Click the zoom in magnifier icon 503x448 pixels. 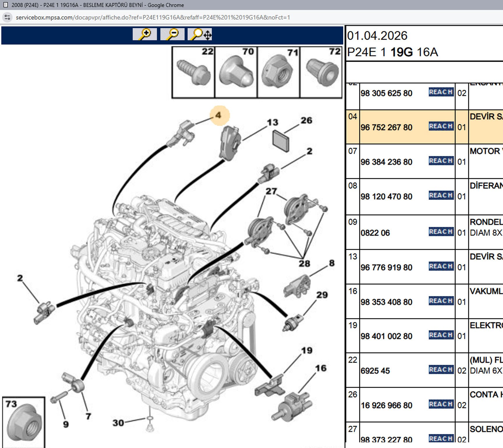coord(145,34)
